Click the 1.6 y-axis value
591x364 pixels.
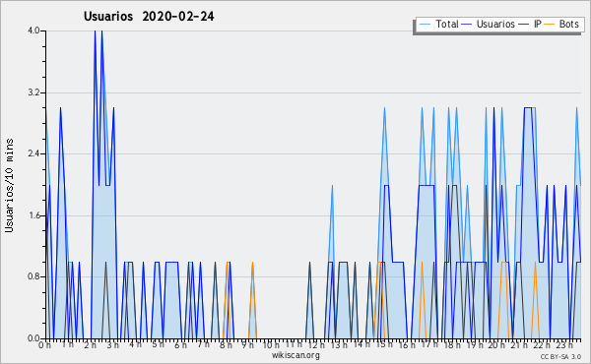tap(33, 215)
